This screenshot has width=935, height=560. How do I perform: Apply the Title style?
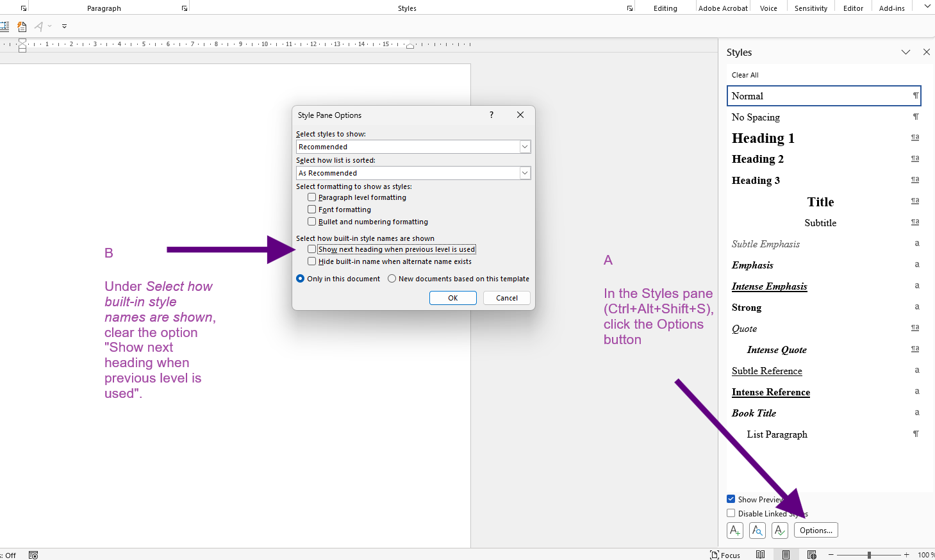click(x=824, y=201)
